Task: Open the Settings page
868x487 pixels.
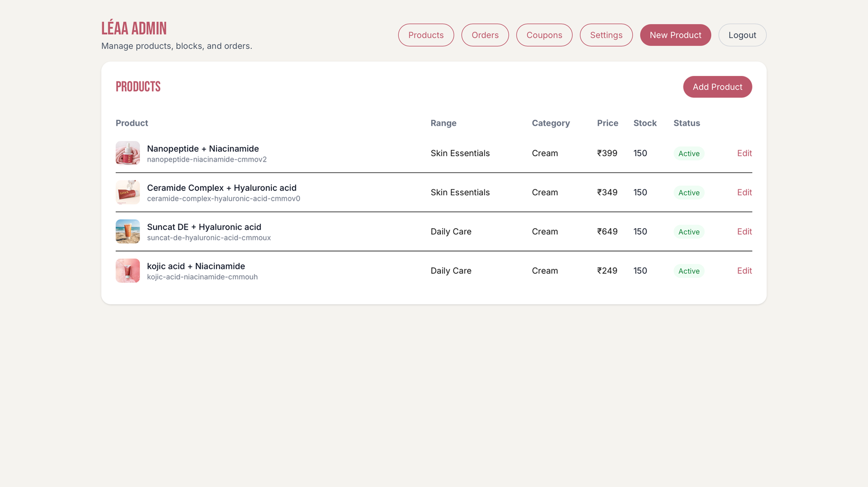Action: point(606,35)
